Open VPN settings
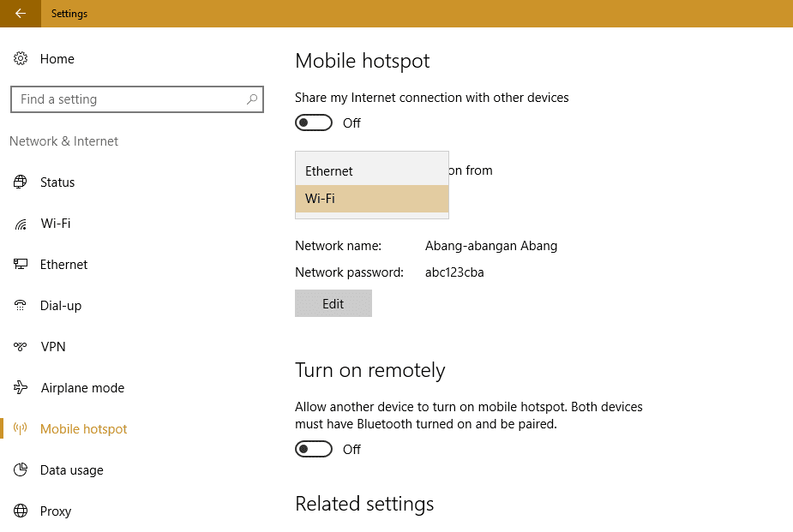Viewport: 793px width, 532px height. 53,347
